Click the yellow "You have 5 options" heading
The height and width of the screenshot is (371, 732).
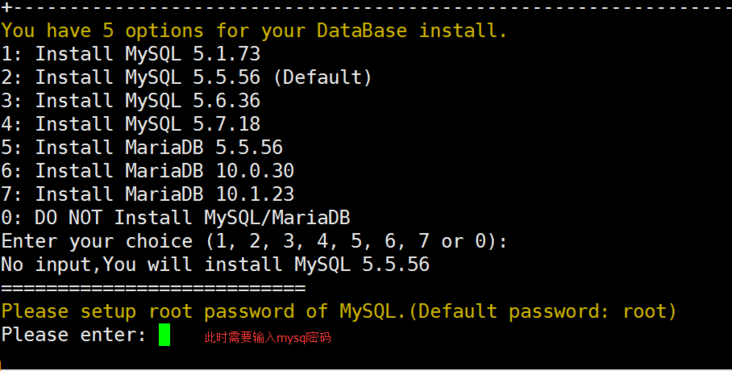254,31
